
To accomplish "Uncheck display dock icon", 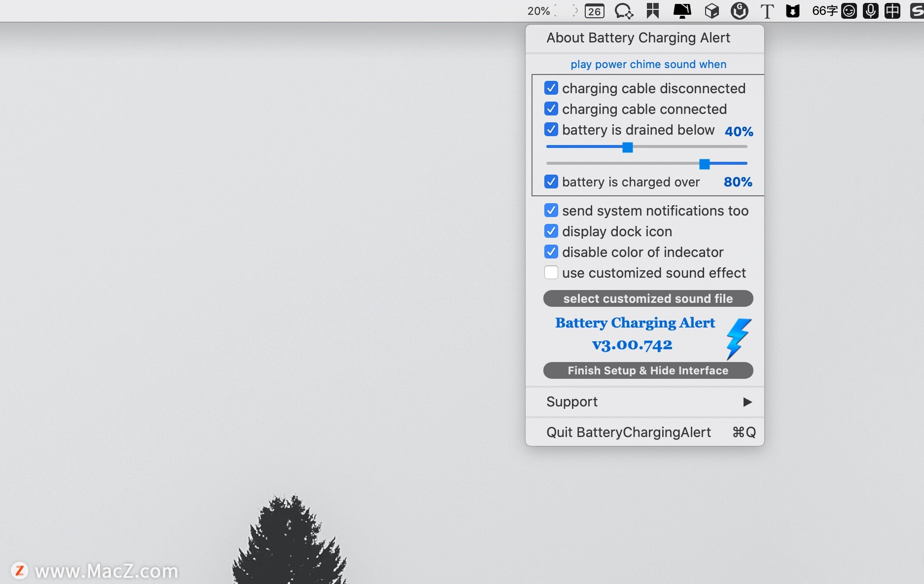I will pos(551,231).
